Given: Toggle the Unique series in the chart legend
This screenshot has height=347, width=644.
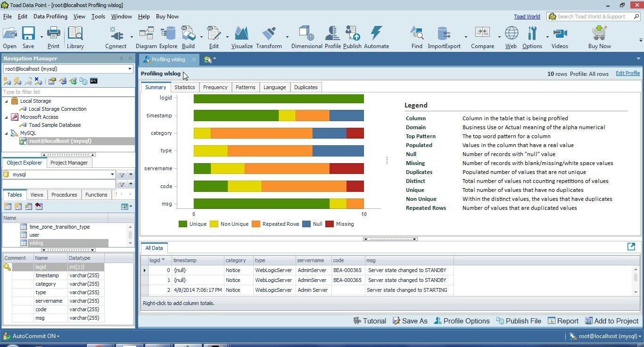Looking at the screenshot, I should pyautogui.click(x=182, y=224).
